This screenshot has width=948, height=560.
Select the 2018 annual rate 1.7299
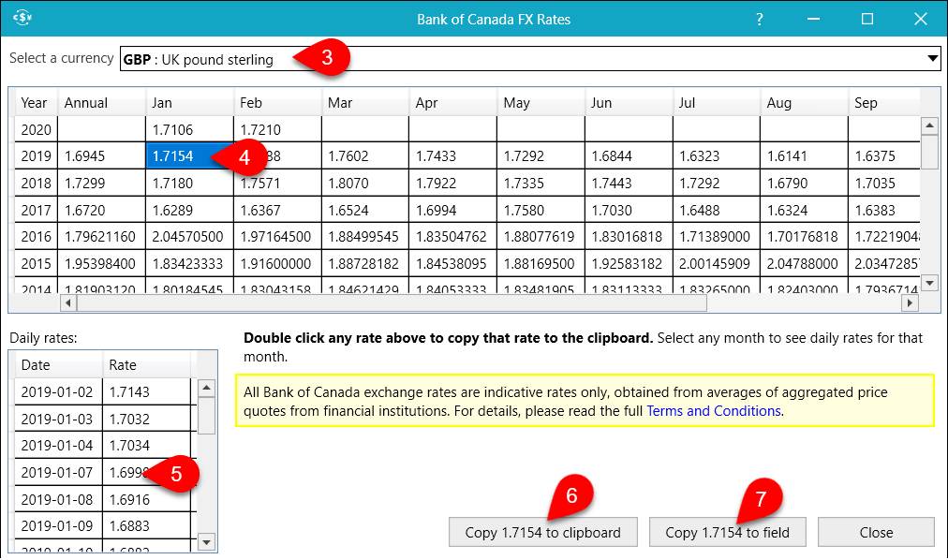pos(101,183)
